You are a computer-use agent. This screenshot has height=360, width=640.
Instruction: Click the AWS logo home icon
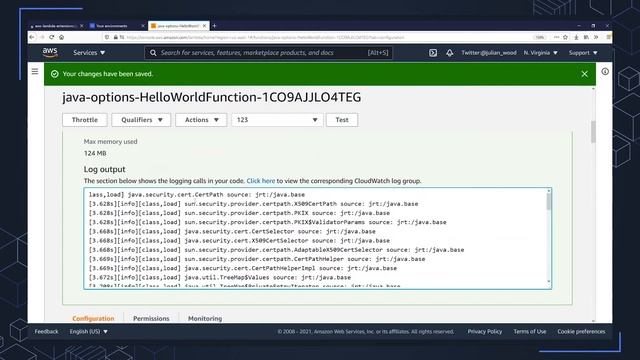point(50,52)
